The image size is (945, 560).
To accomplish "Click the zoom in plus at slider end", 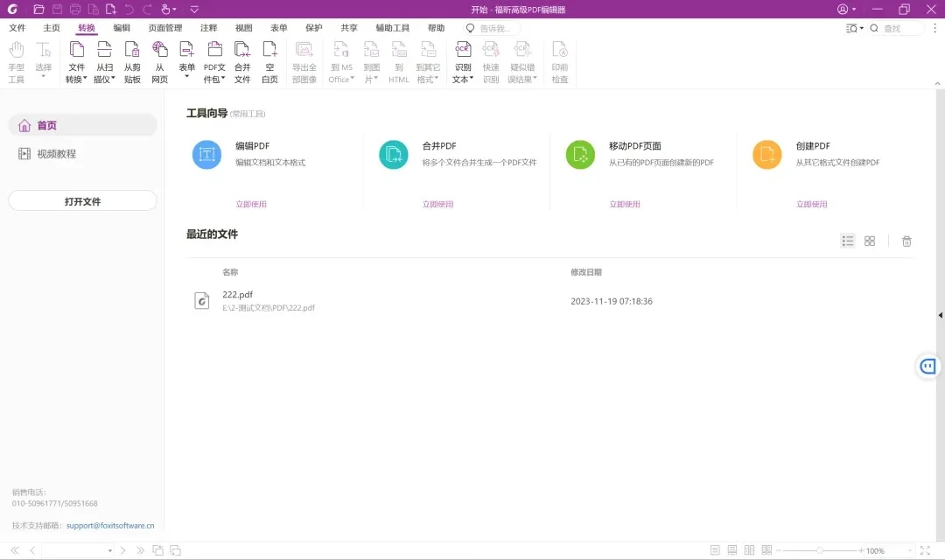I will tap(861, 550).
